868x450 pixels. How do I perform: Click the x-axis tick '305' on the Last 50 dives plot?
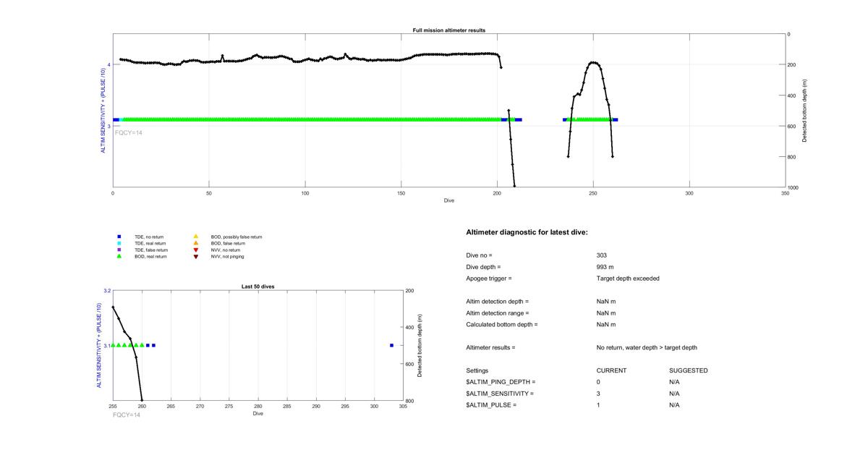[x=403, y=406]
